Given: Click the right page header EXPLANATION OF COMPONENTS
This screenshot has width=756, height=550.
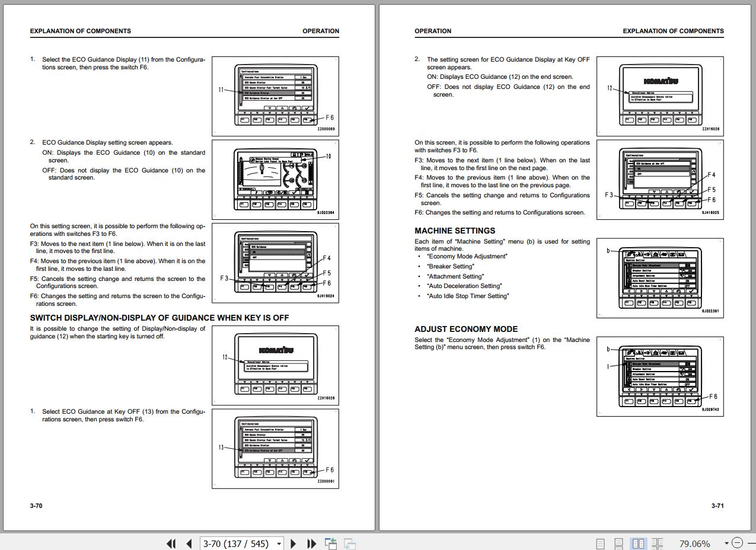Looking at the screenshot, I should pyautogui.click(x=673, y=31).
